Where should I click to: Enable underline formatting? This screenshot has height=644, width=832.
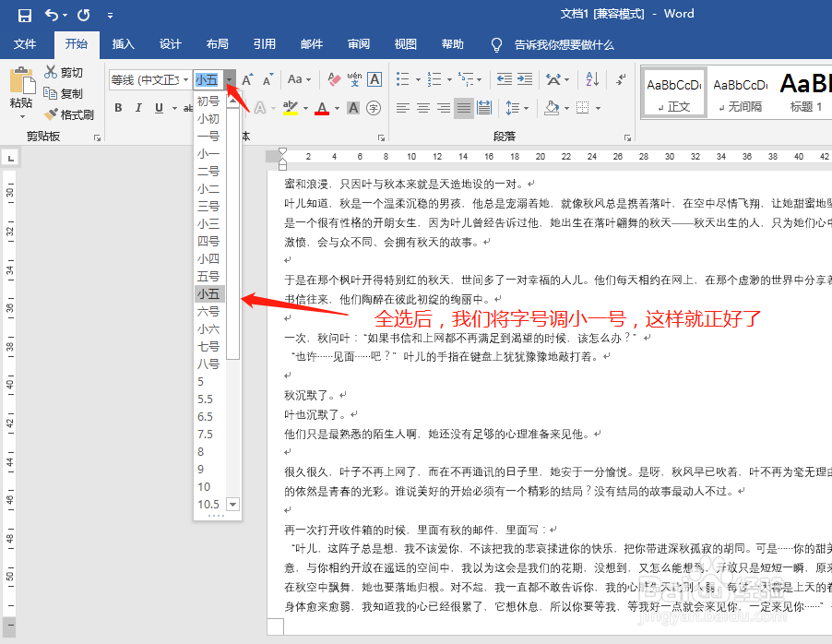pyautogui.click(x=159, y=109)
